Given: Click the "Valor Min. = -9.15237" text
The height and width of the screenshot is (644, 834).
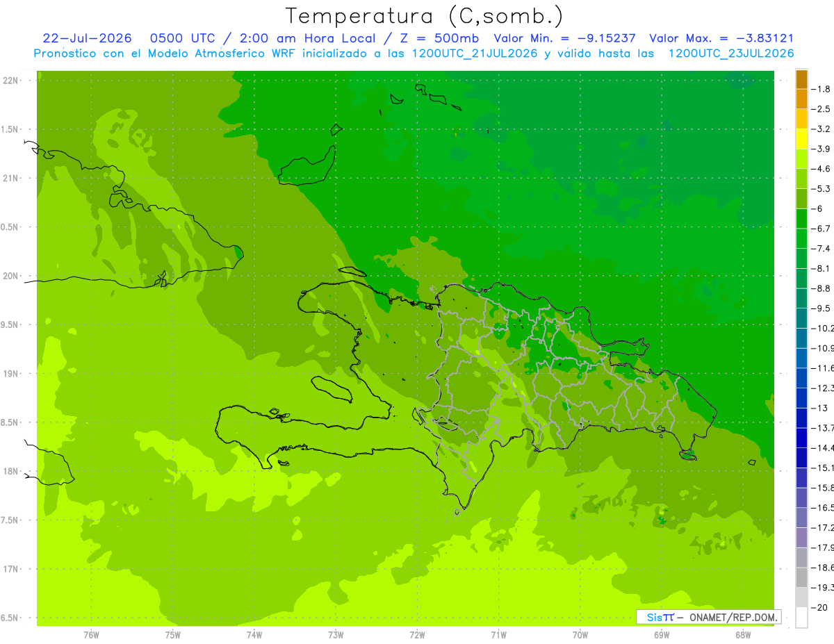Looking at the screenshot, I should click(564, 38).
